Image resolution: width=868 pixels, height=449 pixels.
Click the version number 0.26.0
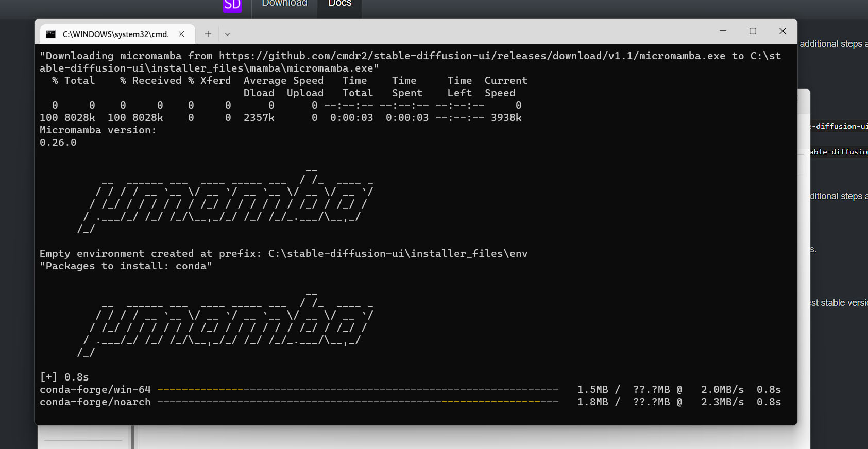coord(58,142)
